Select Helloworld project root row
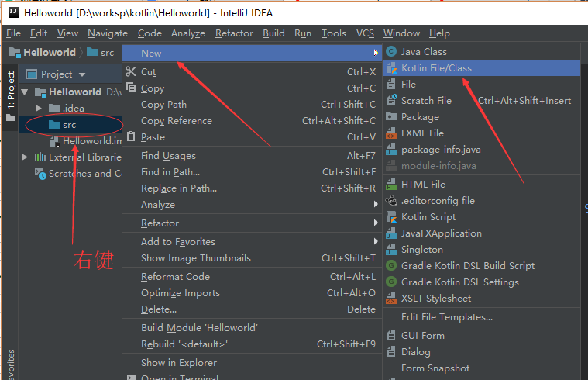Viewport: 588px width, 380px height. coord(70,92)
